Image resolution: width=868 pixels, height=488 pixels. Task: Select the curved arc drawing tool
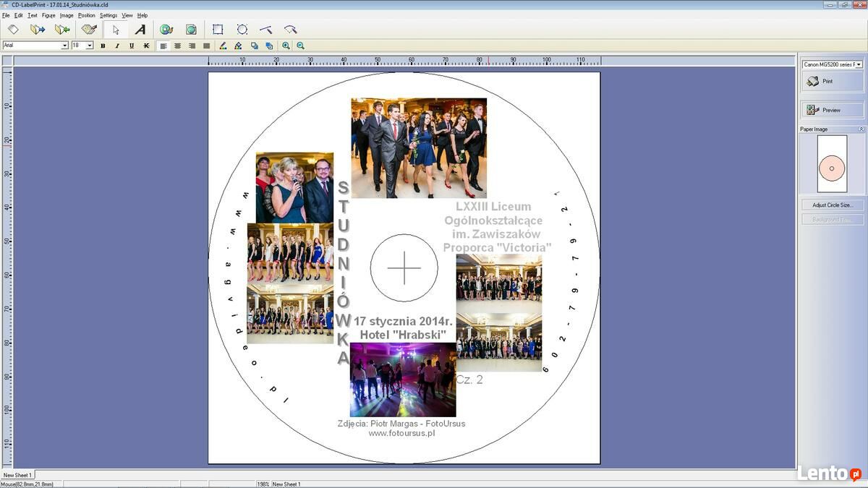tap(291, 30)
